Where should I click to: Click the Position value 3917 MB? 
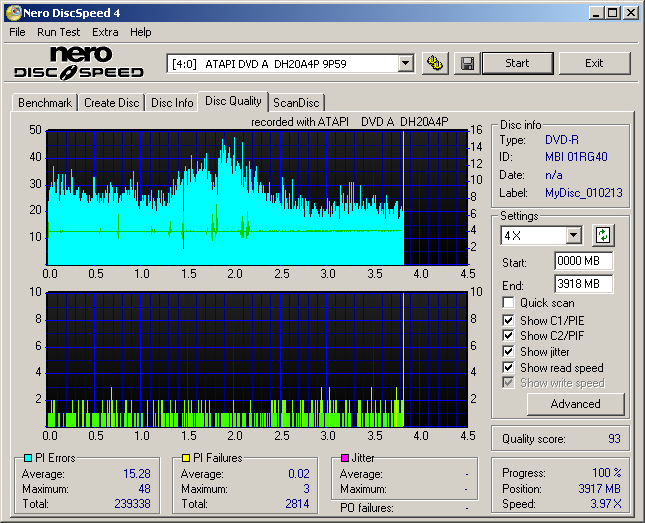click(x=599, y=488)
